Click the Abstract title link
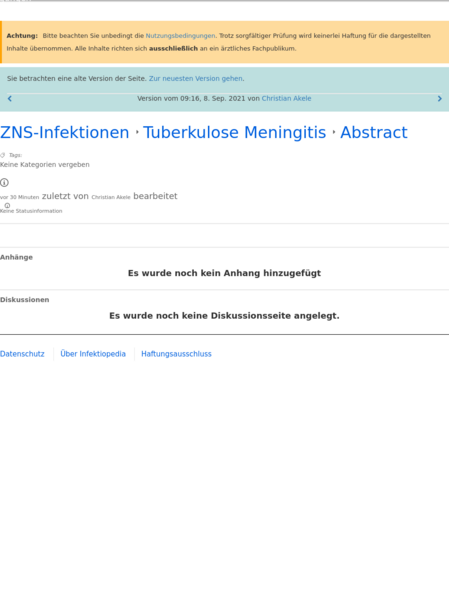The image size is (449, 599). click(374, 133)
